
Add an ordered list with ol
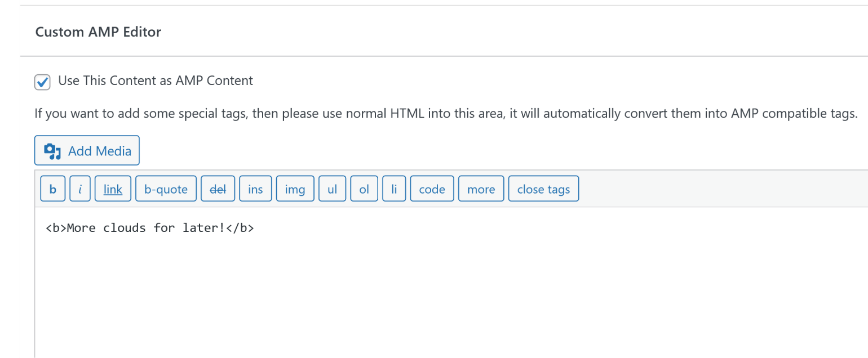(x=364, y=189)
